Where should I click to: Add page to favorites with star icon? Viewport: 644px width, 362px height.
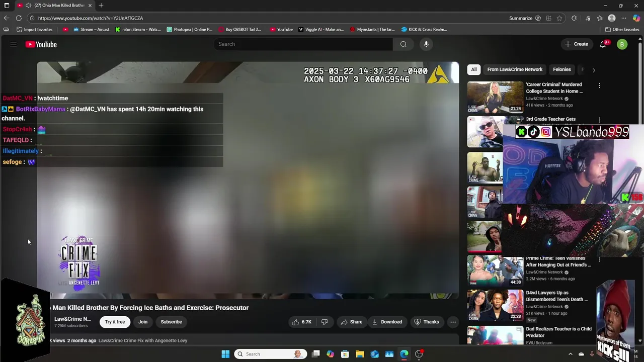pos(559,18)
